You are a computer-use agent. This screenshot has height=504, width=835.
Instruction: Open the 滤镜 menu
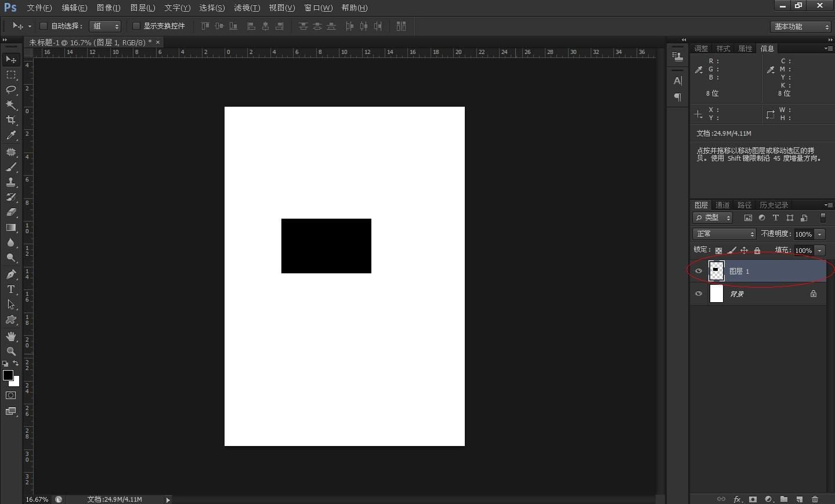click(247, 8)
